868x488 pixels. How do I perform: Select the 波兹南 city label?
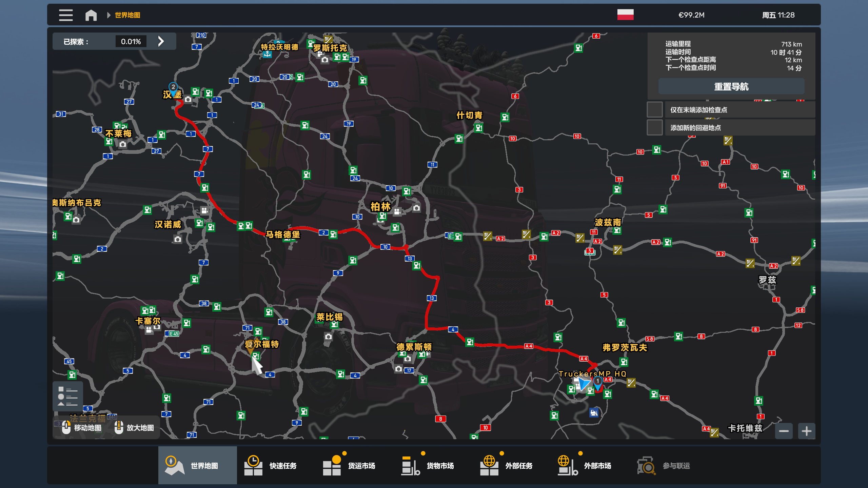coord(608,222)
